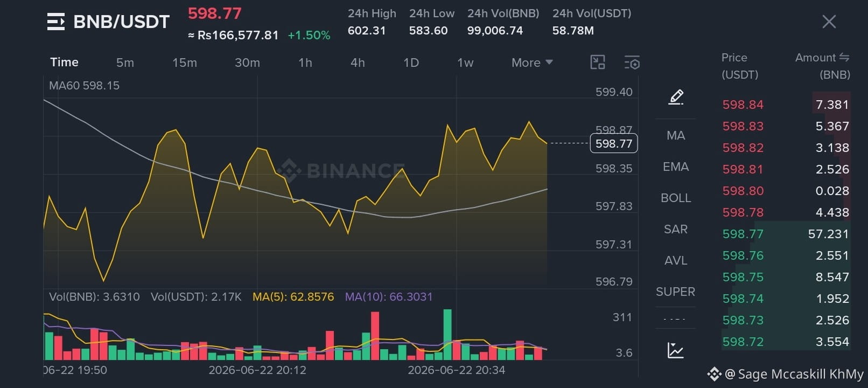Select the 598.82 ask order row
Image resolution: width=868 pixels, height=388 pixels.
(786, 148)
